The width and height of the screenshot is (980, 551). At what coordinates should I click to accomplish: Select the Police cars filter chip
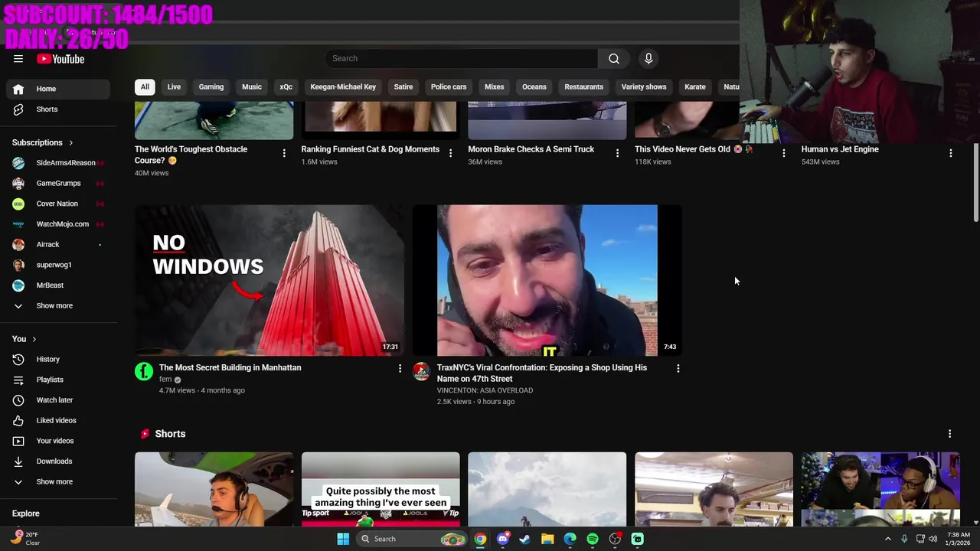pyautogui.click(x=449, y=87)
